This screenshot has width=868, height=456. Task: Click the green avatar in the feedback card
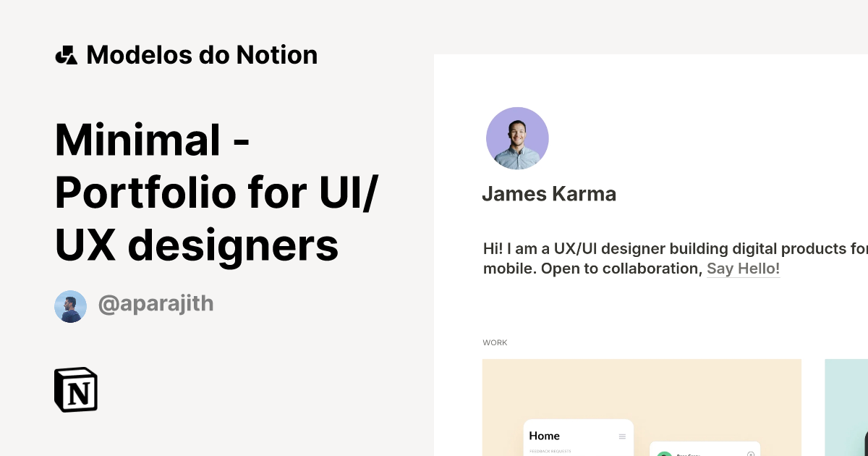665,454
